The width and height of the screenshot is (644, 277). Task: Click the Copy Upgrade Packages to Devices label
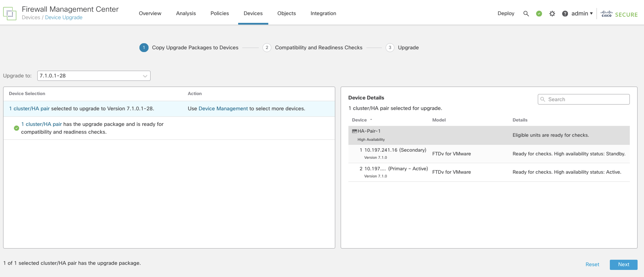[x=195, y=48]
